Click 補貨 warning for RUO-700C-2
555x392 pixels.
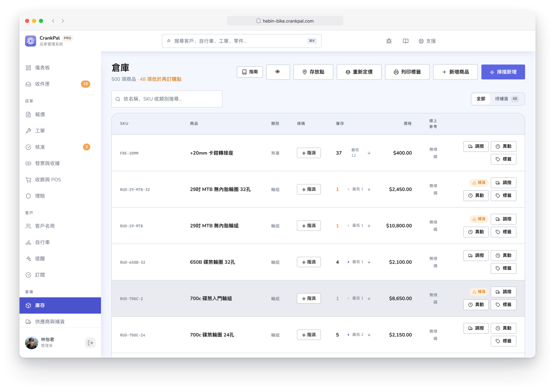click(x=479, y=292)
